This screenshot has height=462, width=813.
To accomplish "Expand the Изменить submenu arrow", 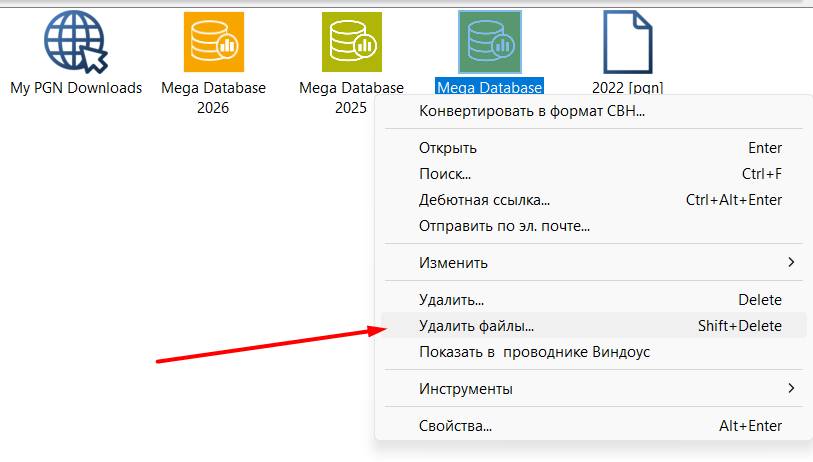I will pos(791,262).
